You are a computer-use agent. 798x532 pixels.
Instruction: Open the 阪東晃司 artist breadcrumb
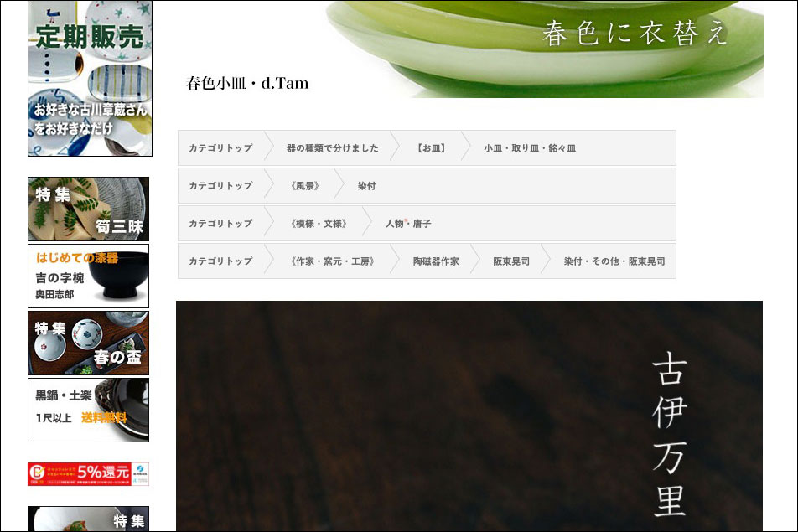pos(510,261)
